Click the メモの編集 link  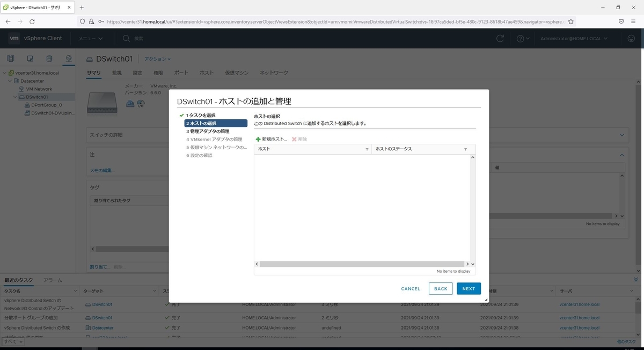[102, 170]
